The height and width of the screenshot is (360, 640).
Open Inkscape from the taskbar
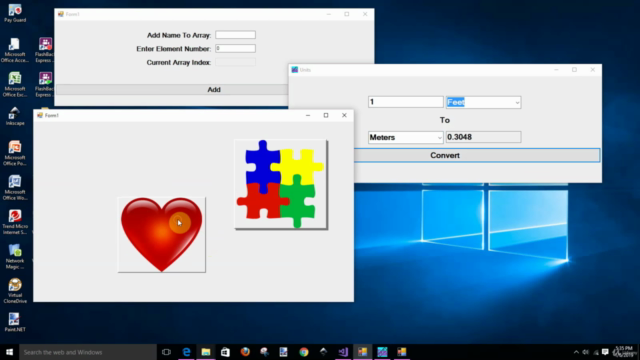pos(323,352)
